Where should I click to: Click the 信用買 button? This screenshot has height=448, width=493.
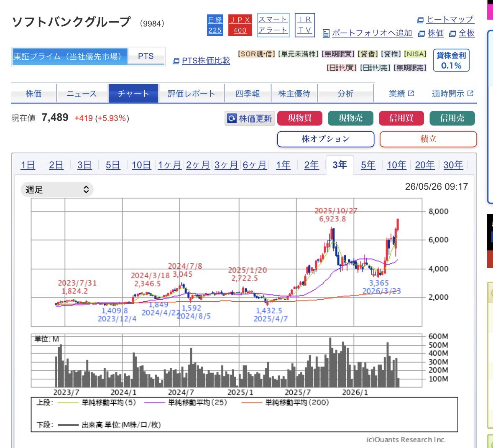click(401, 118)
